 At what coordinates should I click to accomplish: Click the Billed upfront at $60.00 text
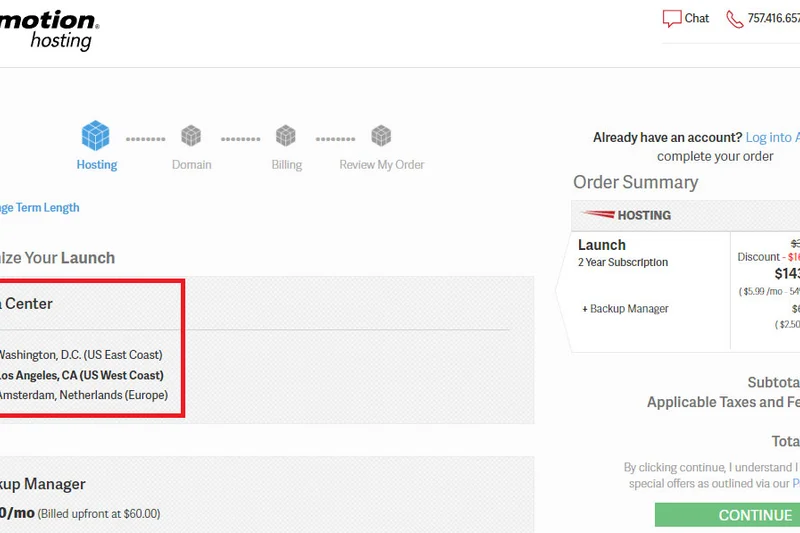(99, 514)
